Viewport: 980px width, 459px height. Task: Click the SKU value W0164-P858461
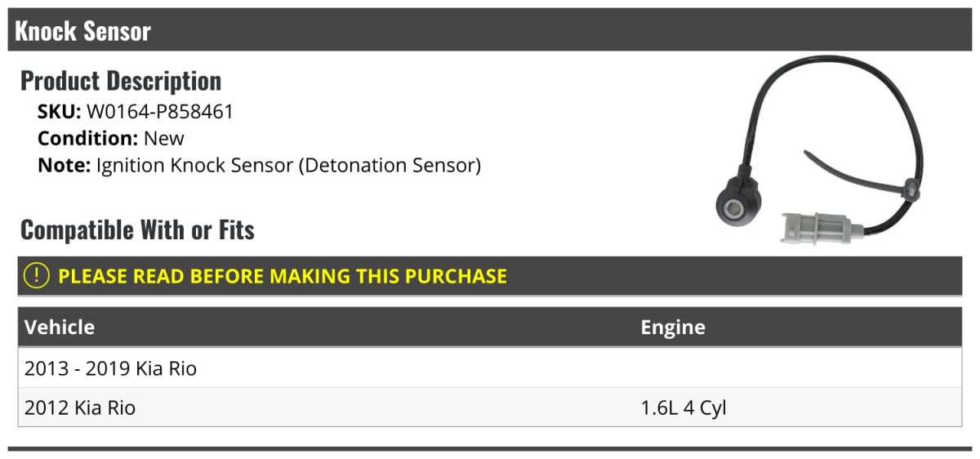[x=160, y=112]
